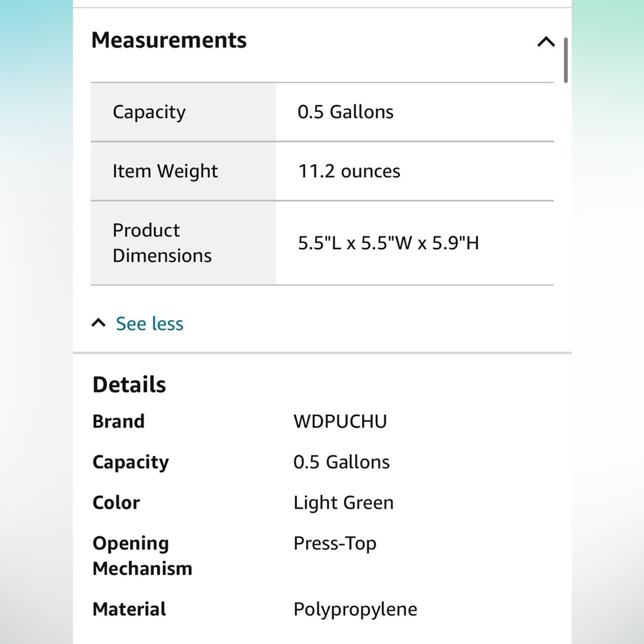The width and height of the screenshot is (644, 644).
Task: Click the Item Weight row label
Action: 165,171
